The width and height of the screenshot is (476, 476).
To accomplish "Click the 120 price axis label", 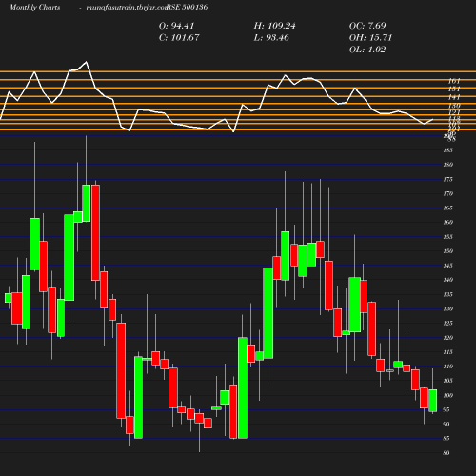I will pos(447,338).
